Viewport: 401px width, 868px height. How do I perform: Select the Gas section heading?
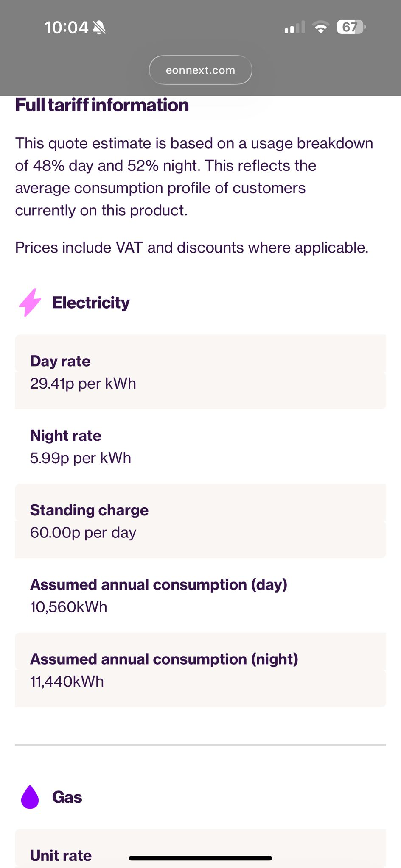point(67,797)
